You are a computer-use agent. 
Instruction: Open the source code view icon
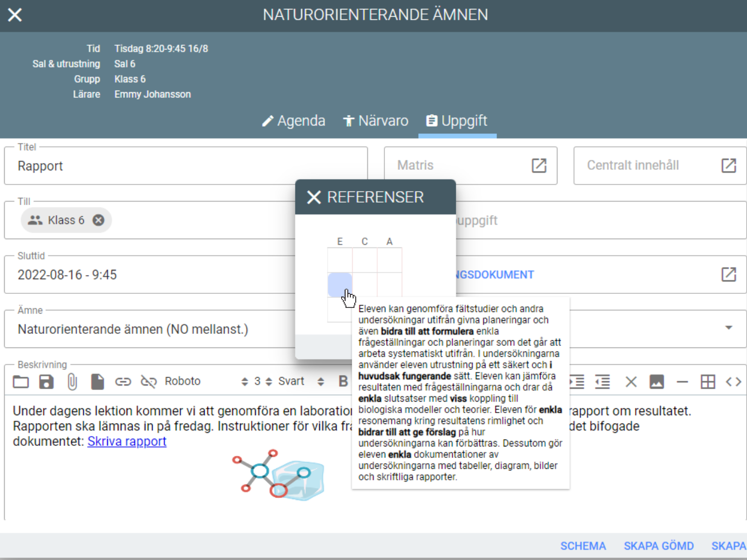(x=733, y=382)
